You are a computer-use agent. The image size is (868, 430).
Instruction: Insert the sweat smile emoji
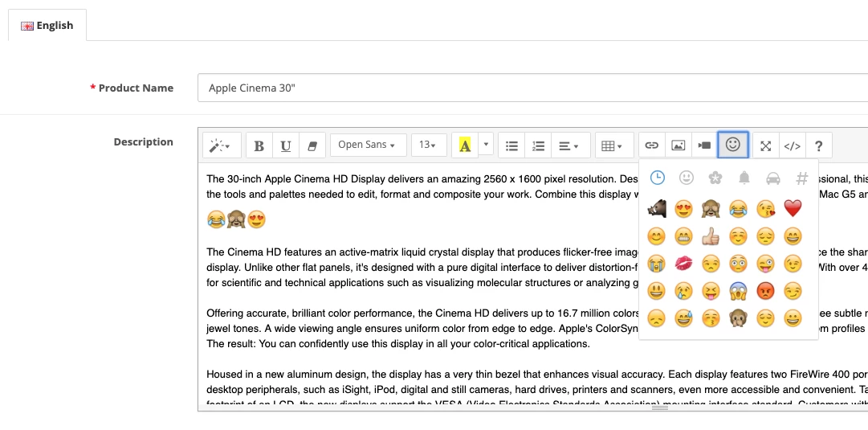click(683, 318)
